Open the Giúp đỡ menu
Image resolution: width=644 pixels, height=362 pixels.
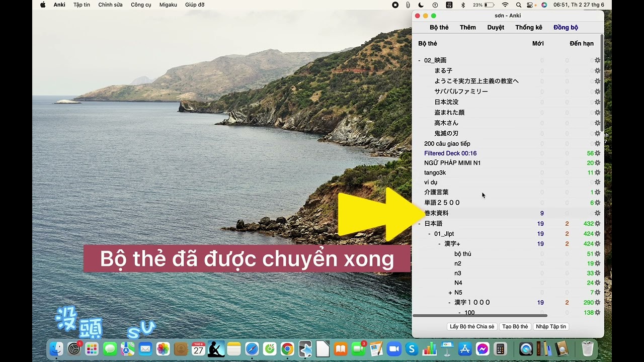pos(195,5)
